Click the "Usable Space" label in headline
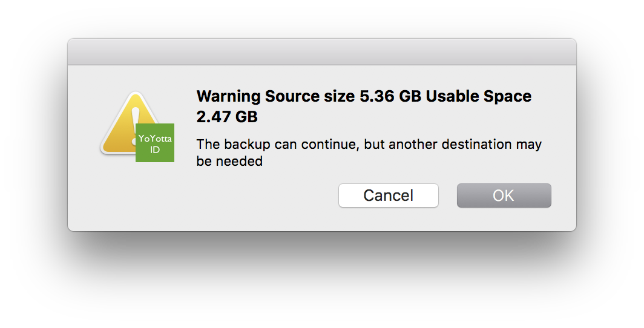644x328 pixels. pos(479,96)
